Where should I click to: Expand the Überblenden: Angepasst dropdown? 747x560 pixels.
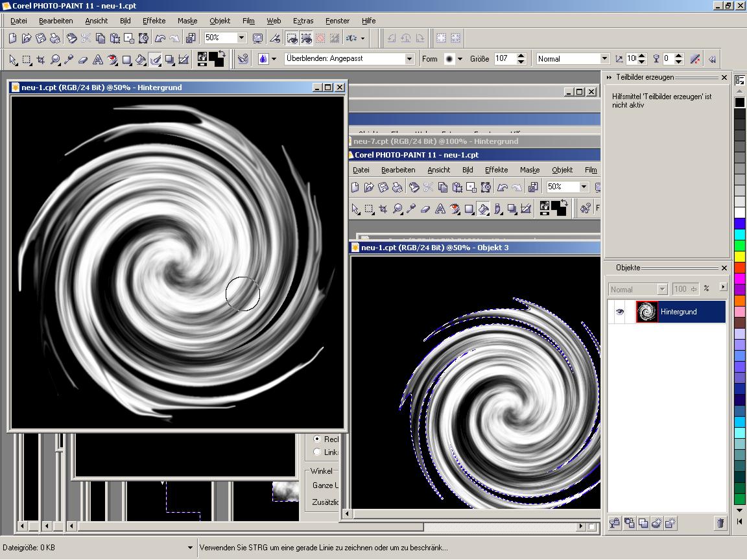tap(409, 59)
